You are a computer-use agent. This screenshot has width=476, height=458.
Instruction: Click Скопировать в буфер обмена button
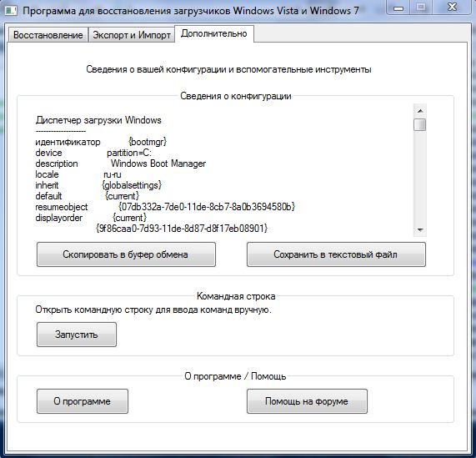[x=126, y=254]
